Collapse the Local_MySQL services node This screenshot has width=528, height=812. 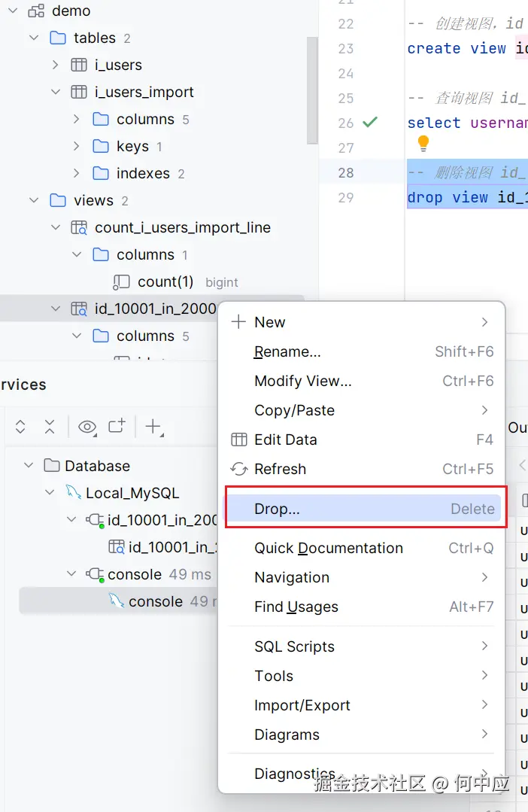(x=50, y=492)
